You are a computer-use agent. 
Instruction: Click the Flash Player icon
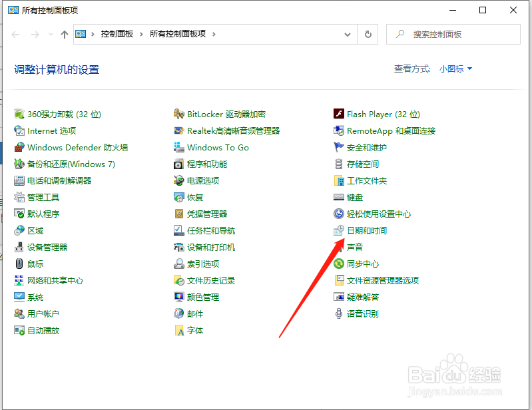[339, 114]
